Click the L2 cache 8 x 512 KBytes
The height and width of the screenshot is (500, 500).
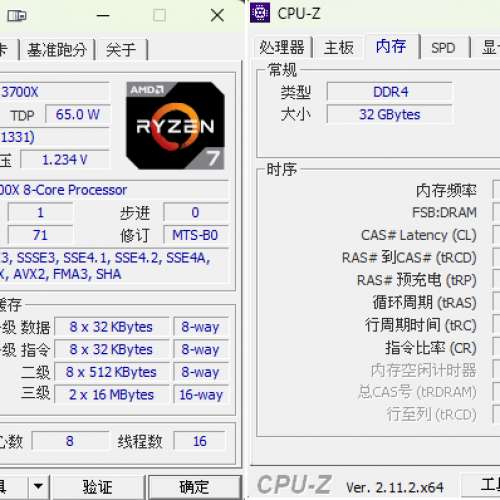pyautogui.click(x=111, y=372)
